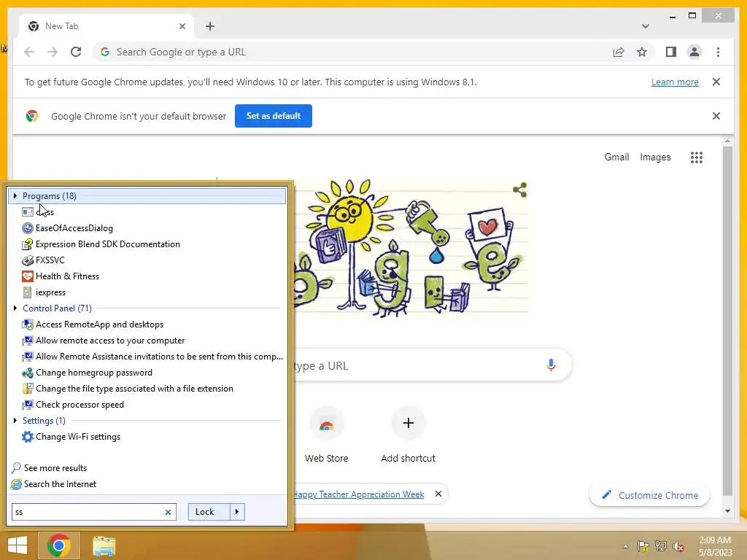Reload the page in Chrome
This screenshot has width=747, height=560.
(x=76, y=52)
